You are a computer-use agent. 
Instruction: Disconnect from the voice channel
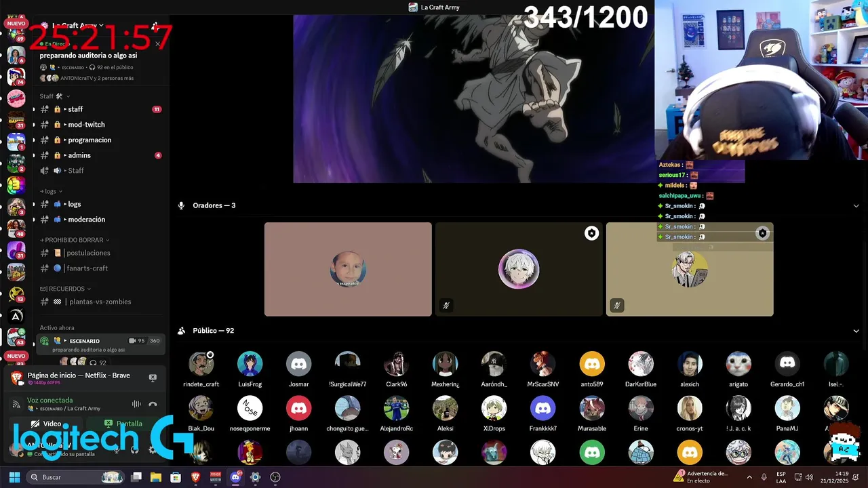click(x=153, y=404)
